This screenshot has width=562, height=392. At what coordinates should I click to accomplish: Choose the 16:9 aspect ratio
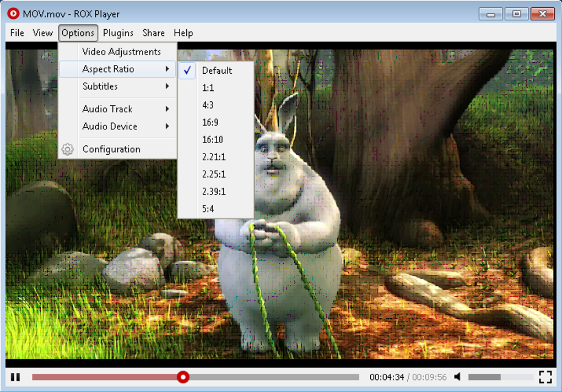[x=216, y=122]
